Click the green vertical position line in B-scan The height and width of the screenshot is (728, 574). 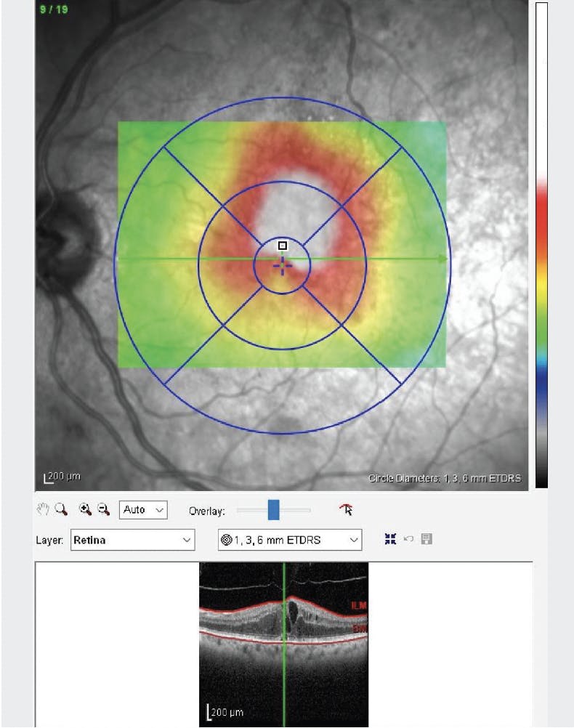point(284,644)
